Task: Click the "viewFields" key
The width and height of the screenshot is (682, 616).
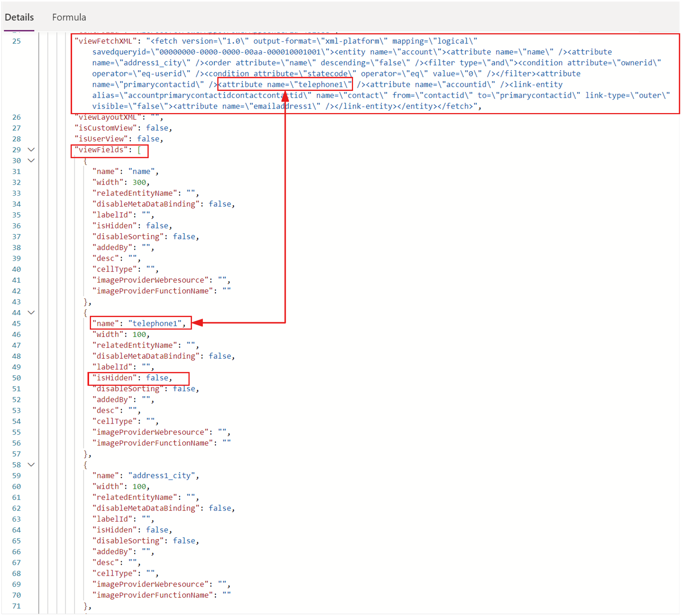Action: coord(101,150)
